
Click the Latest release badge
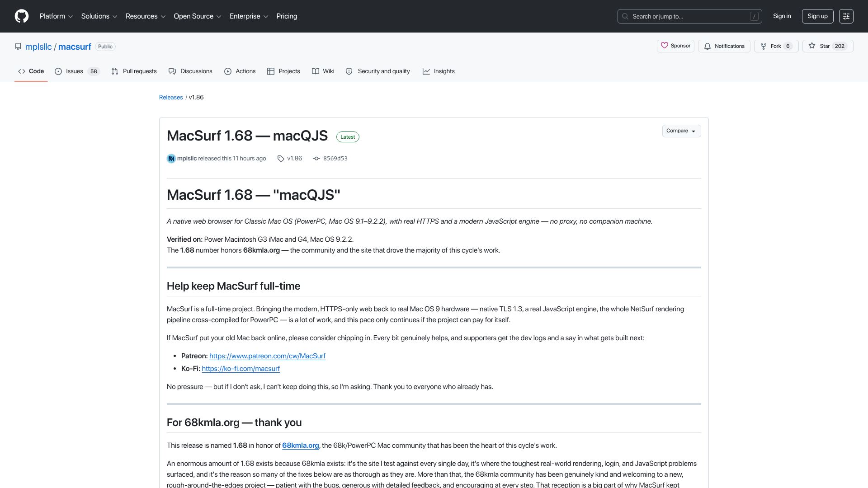click(x=348, y=137)
